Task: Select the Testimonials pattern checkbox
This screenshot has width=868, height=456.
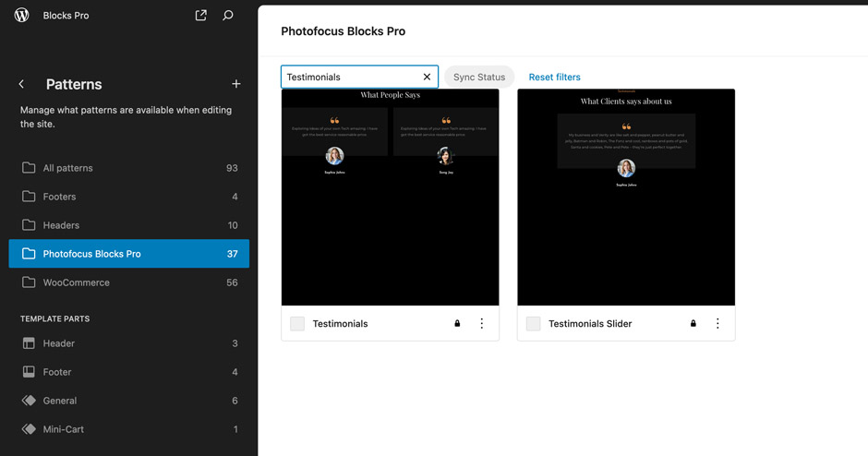Action: pos(297,324)
